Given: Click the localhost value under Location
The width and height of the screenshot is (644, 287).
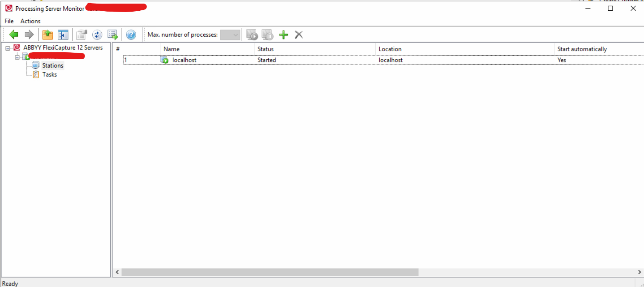Looking at the screenshot, I should tap(391, 60).
